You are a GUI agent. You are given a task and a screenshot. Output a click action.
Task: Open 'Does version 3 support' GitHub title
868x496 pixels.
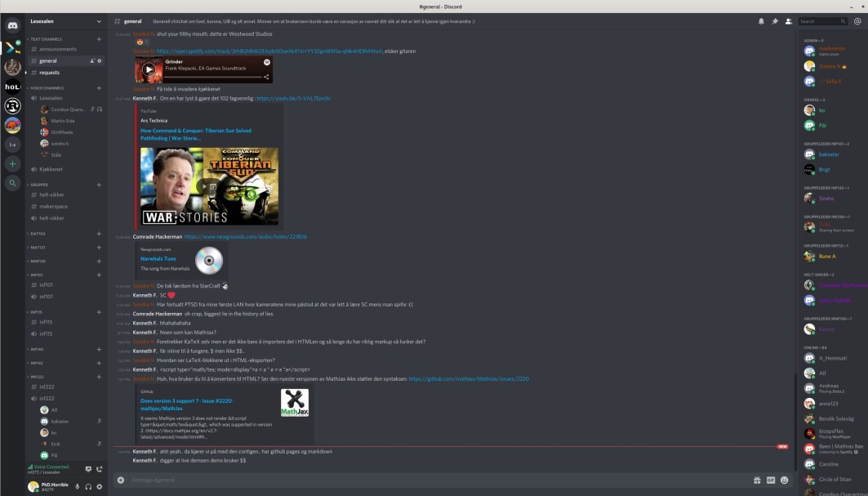click(x=187, y=404)
